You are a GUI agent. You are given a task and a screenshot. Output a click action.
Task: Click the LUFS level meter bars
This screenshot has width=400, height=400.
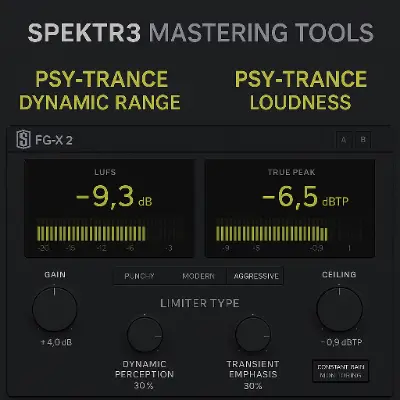pos(91,234)
